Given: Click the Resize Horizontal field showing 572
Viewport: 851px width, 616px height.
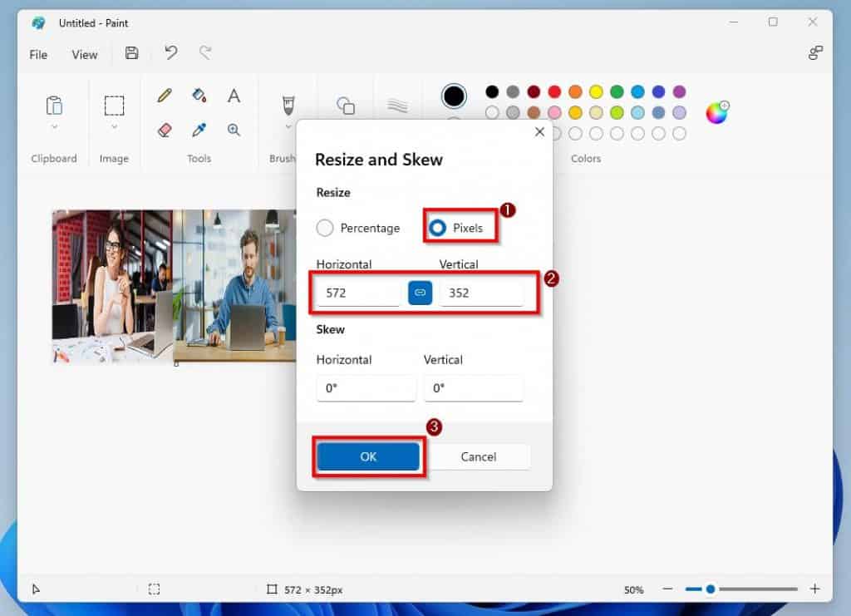Looking at the screenshot, I should tap(359, 293).
